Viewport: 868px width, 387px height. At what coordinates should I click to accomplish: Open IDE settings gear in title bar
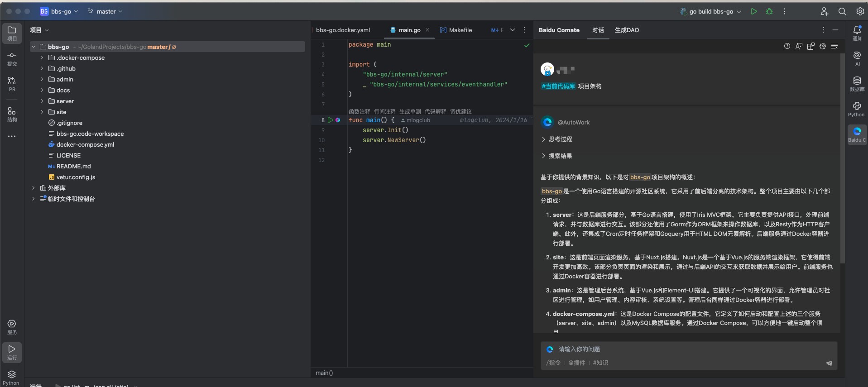click(x=860, y=11)
